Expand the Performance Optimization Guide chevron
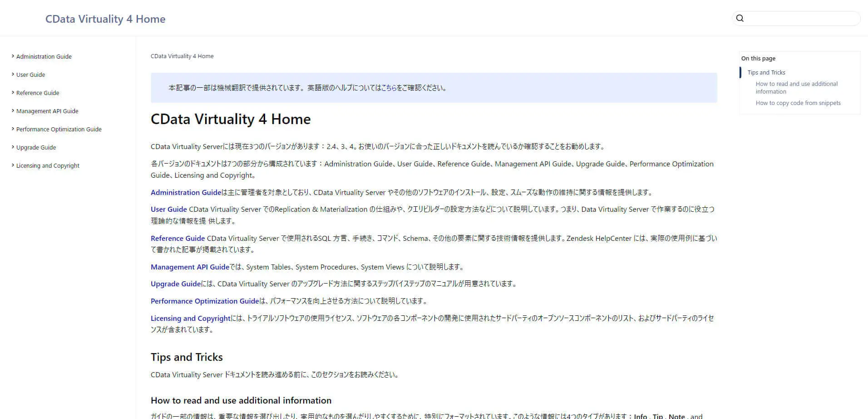Viewport: 868px width, 419px height. pyautogui.click(x=13, y=129)
